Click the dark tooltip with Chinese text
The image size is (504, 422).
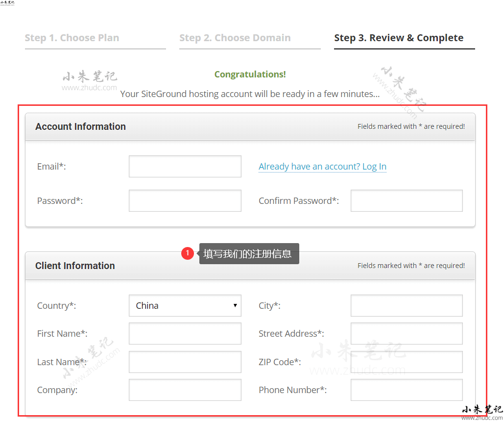249,254
